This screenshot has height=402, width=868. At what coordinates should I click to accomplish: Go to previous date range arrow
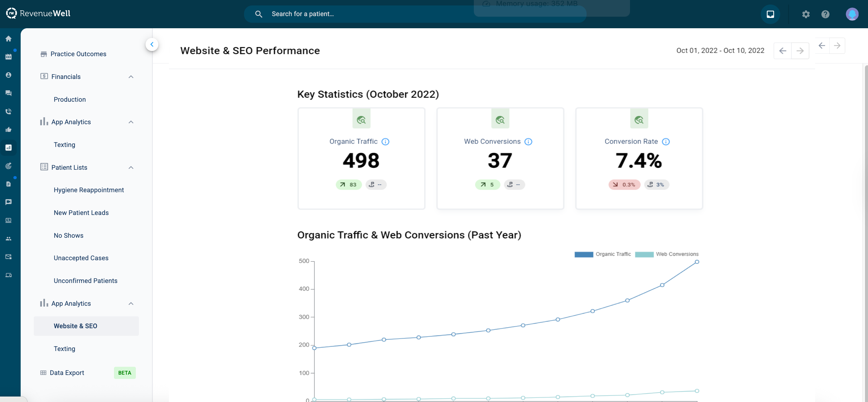[782, 51]
